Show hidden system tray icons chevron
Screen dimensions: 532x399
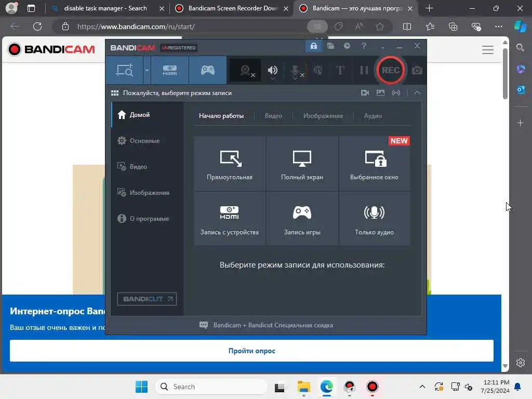click(x=422, y=387)
